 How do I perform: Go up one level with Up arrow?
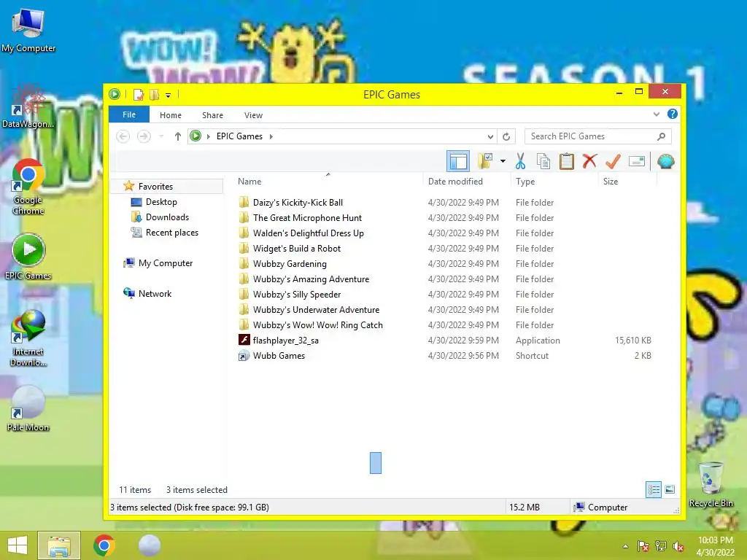click(178, 136)
